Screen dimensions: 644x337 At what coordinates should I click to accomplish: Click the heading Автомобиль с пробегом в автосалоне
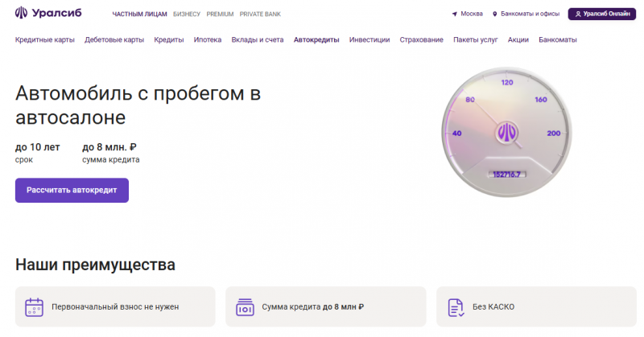tap(138, 105)
